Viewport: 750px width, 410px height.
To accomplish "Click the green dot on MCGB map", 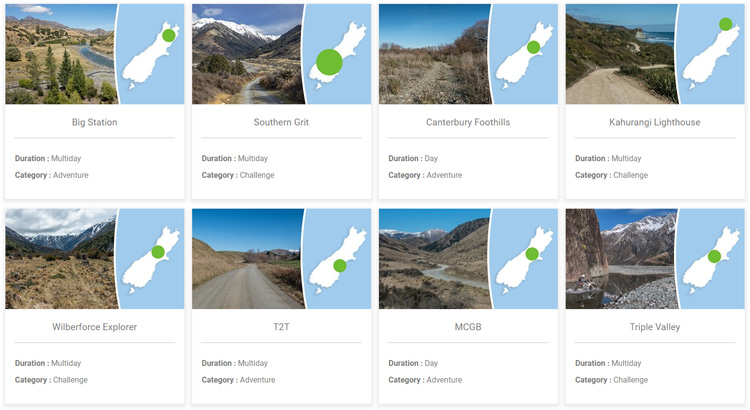I will pos(533,254).
